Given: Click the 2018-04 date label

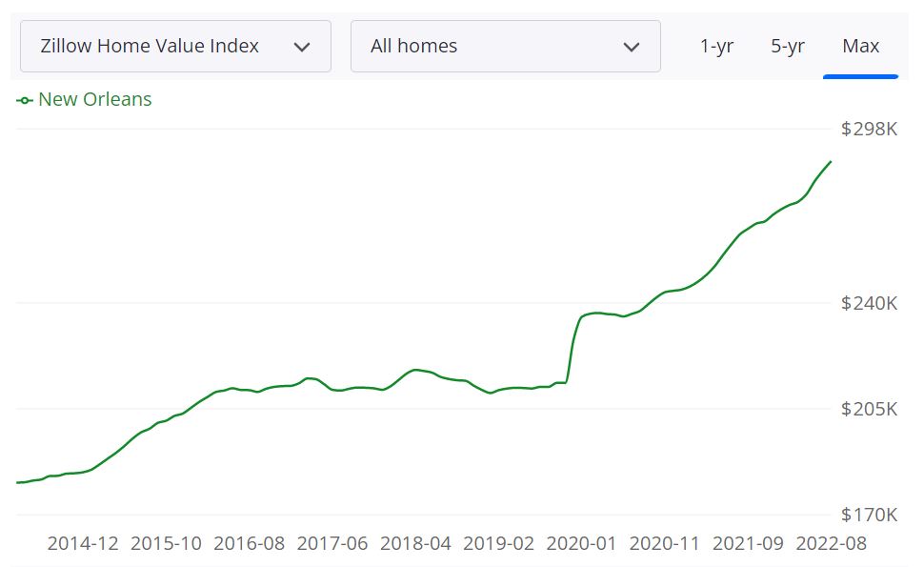Looking at the screenshot, I should [415, 543].
